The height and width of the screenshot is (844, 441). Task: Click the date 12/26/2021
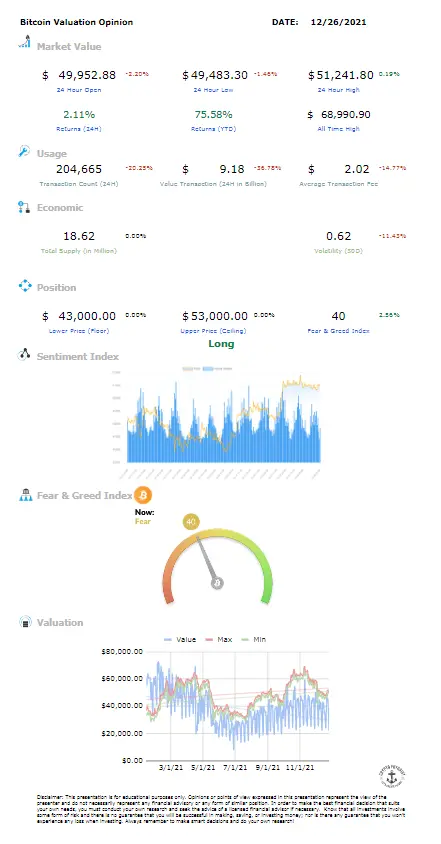(x=339, y=22)
